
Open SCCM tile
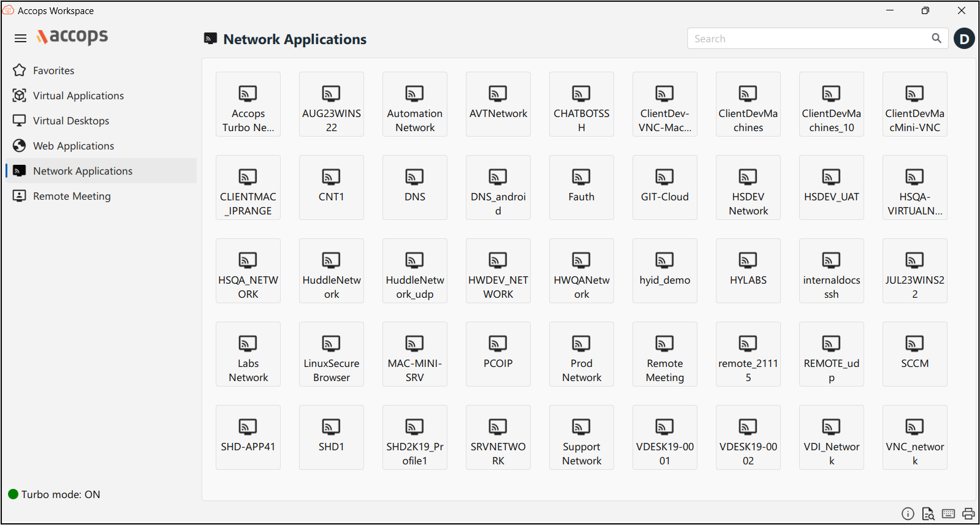coord(915,354)
